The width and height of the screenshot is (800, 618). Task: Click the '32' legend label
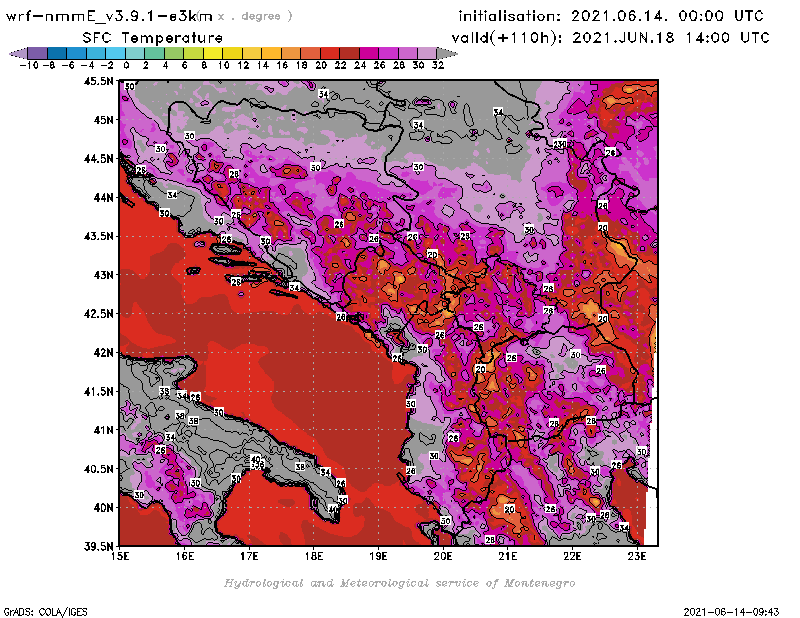[x=438, y=65]
